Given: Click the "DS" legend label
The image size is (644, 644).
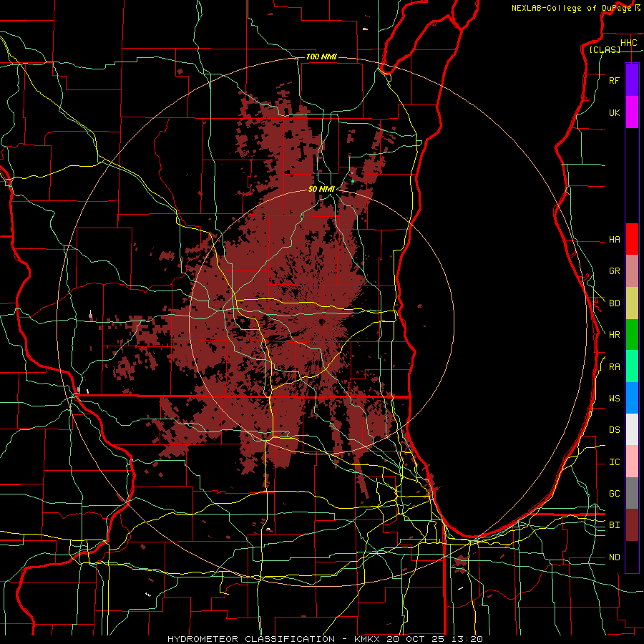Looking at the screenshot, I should point(614,430).
